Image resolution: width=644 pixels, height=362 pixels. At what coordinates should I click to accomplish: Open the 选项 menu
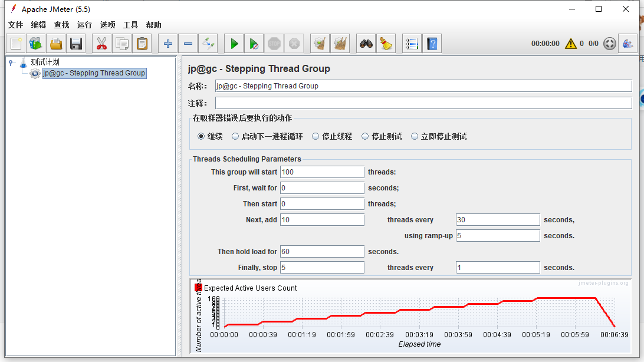[x=107, y=25]
